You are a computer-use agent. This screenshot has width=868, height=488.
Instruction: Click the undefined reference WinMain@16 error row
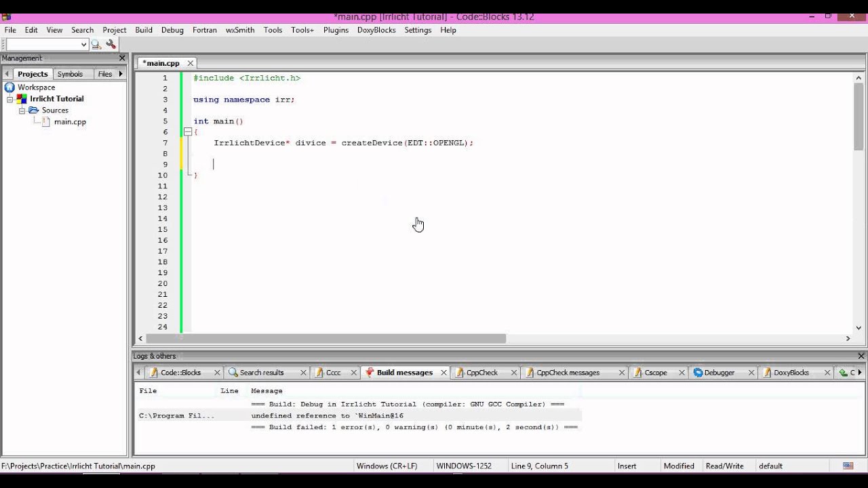click(359, 415)
